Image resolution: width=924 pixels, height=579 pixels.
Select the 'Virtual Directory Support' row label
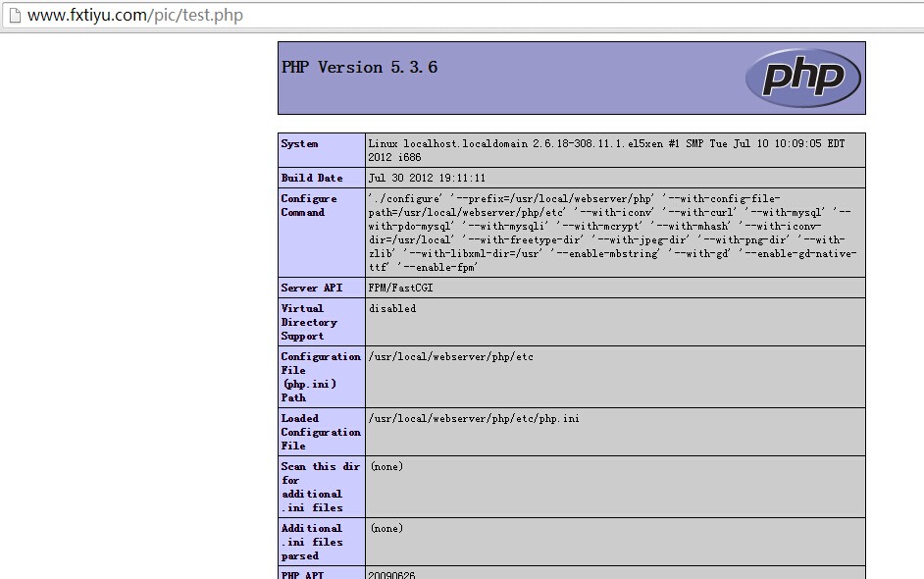pos(309,322)
